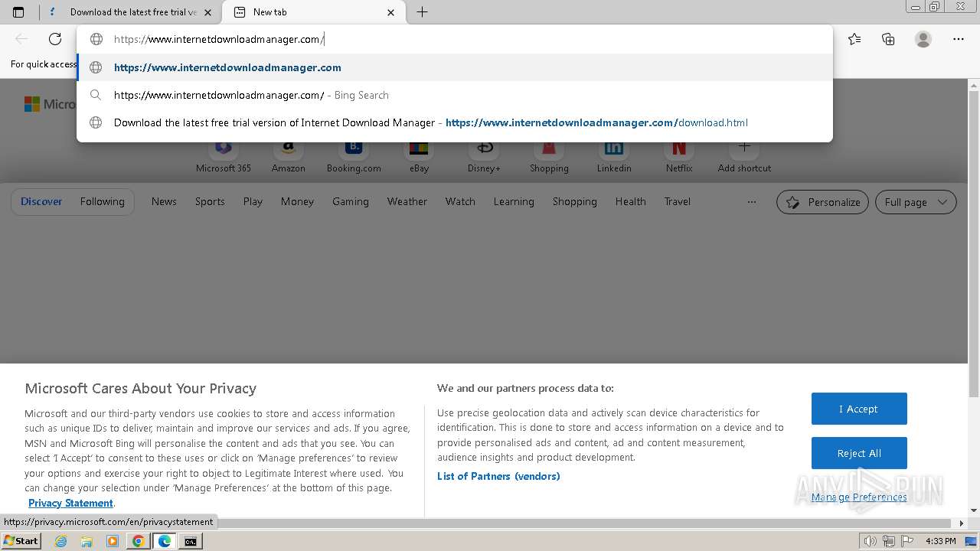
Task: Open the Money feed category
Action: (297, 202)
